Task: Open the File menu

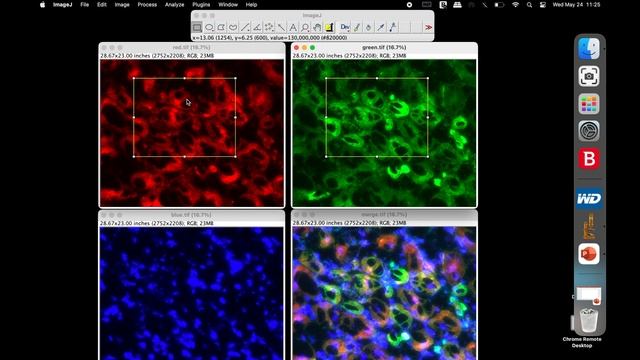Action: tap(84, 5)
